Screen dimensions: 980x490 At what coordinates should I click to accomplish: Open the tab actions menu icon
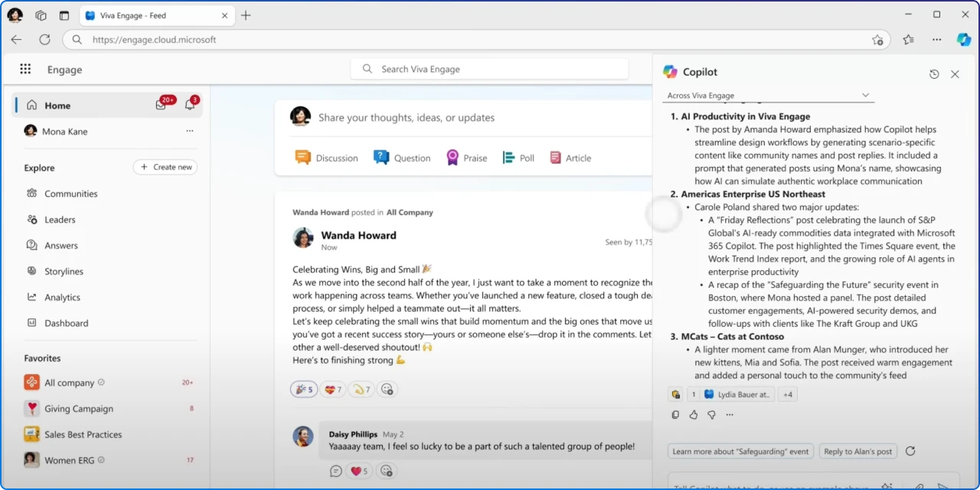[x=64, y=15]
